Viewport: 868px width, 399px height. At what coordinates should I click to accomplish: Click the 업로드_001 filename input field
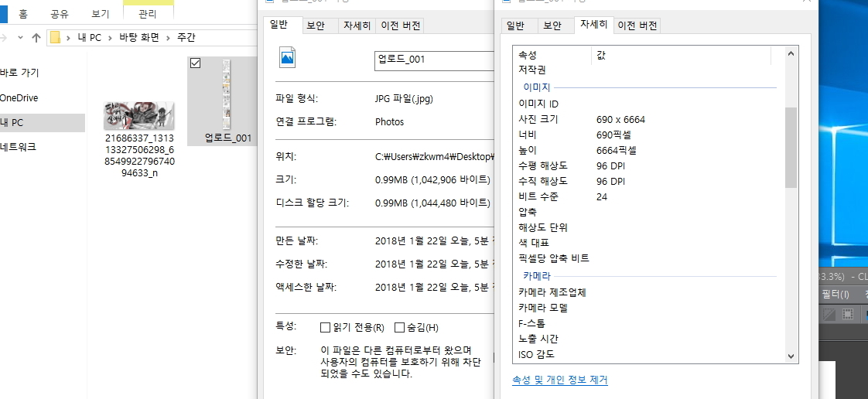coord(433,60)
